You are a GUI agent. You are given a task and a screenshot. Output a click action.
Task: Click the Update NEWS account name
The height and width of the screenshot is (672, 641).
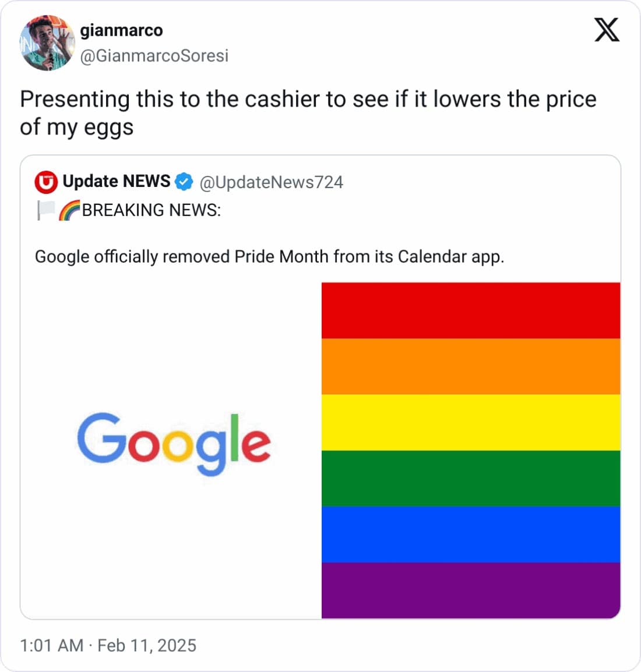pyautogui.click(x=117, y=182)
